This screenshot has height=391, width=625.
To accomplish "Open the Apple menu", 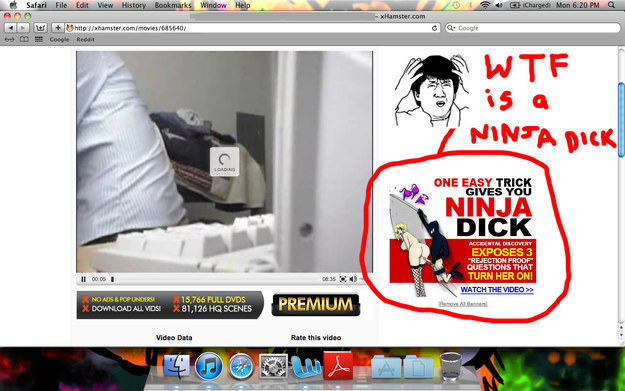I will click(13, 5).
